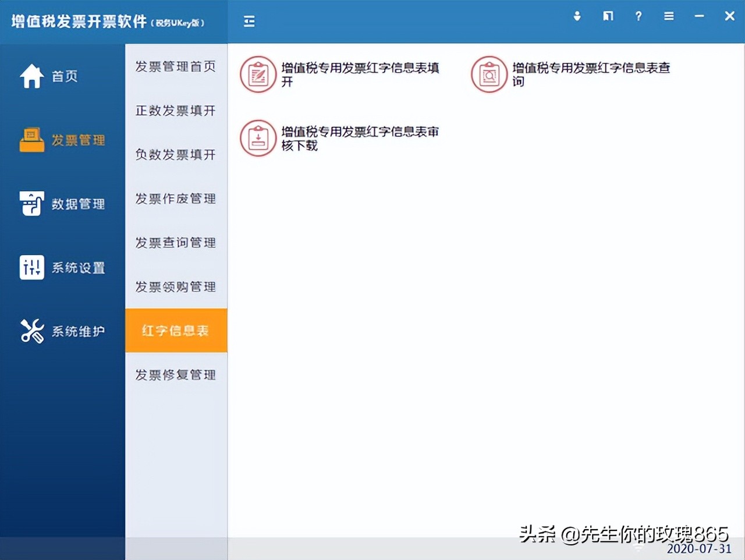This screenshot has width=745, height=560.
Task: Open 发票作废管理
Action: [176, 199]
